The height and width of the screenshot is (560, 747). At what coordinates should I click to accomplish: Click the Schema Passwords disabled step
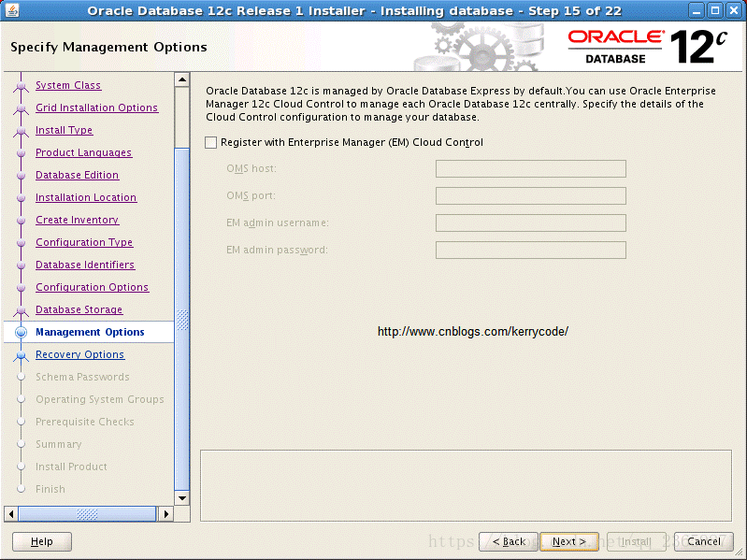[x=83, y=377]
